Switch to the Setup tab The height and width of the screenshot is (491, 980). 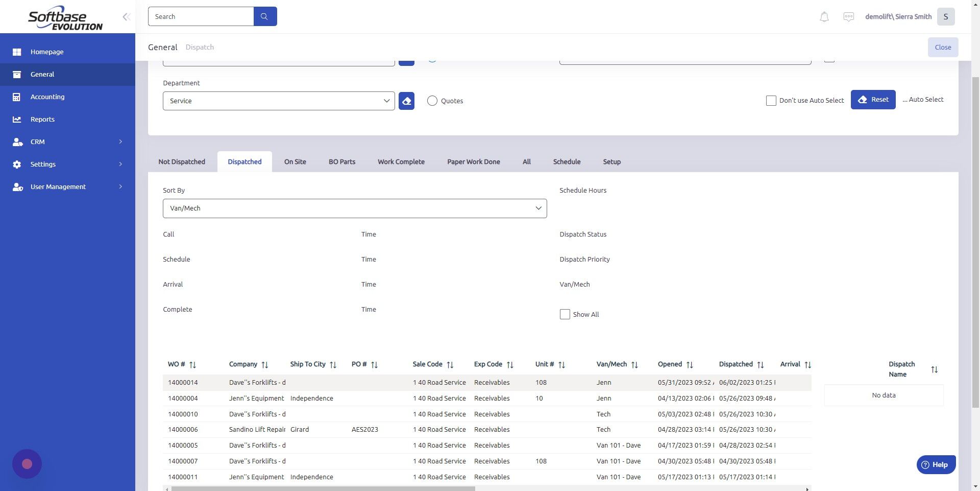pos(611,161)
